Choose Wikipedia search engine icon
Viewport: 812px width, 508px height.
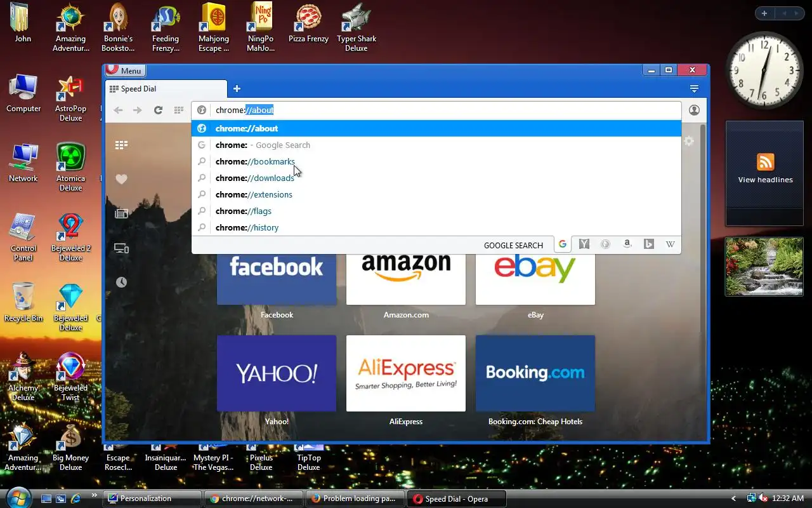tap(671, 244)
